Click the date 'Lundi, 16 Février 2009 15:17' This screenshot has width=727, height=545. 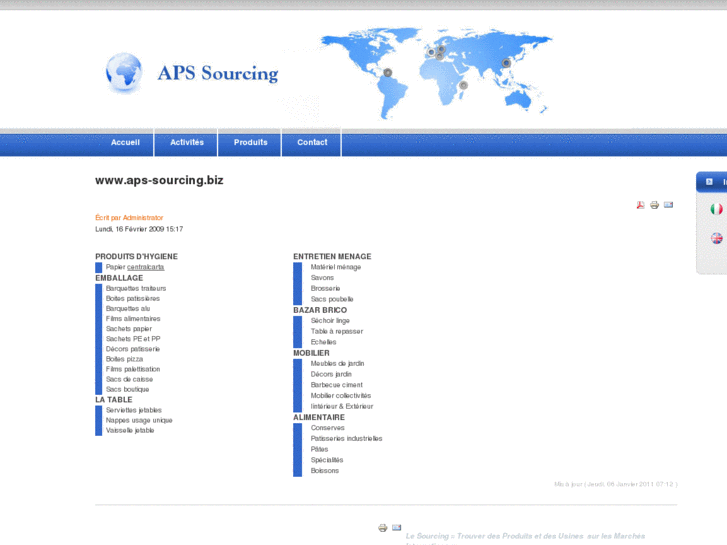139,229
